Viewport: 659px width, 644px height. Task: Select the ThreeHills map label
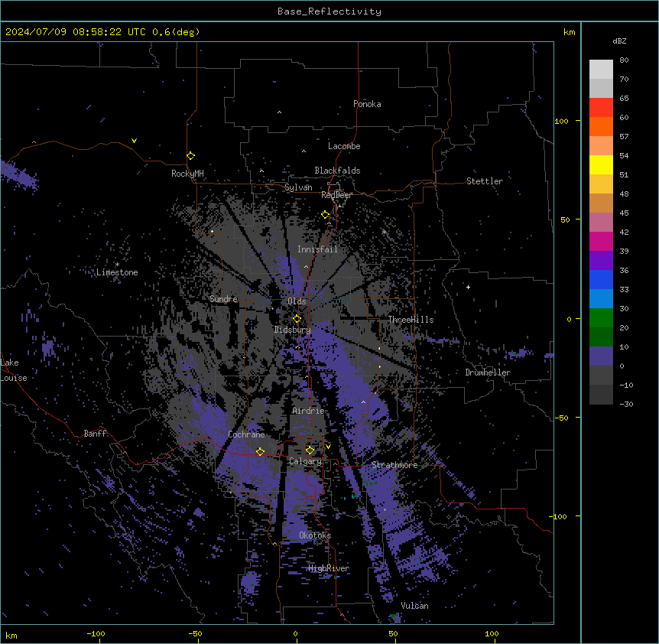(411, 320)
